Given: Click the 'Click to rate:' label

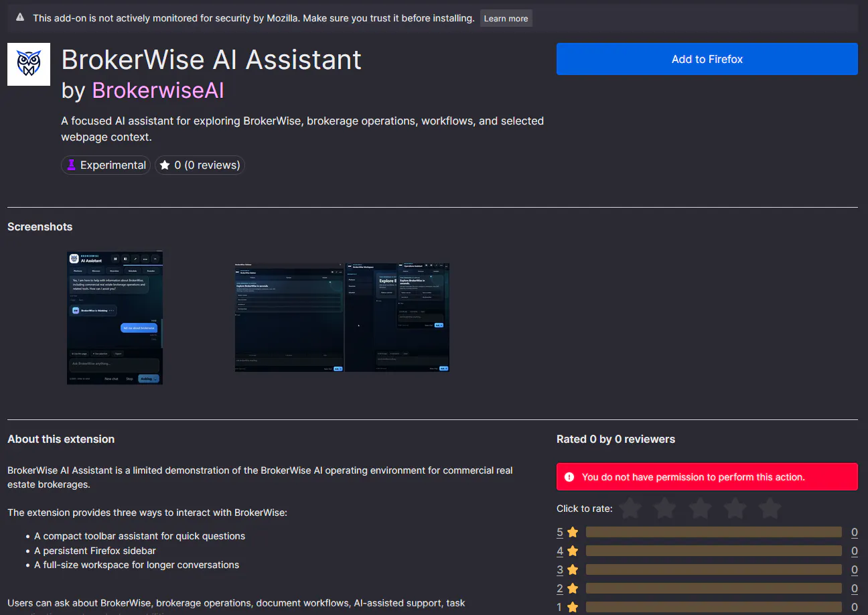Looking at the screenshot, I should [585, 508].
